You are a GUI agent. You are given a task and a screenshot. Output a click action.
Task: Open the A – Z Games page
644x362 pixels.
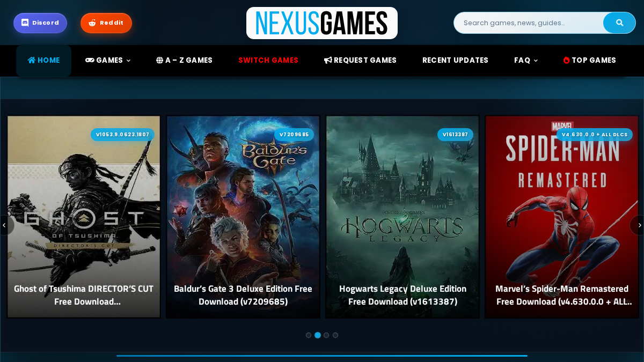pos(184,61)
